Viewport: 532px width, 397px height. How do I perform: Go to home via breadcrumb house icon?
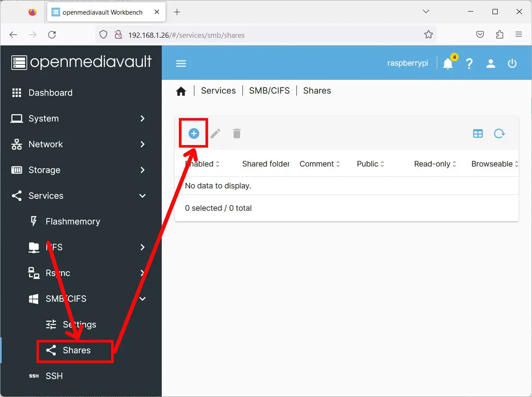tap(181, 91)
